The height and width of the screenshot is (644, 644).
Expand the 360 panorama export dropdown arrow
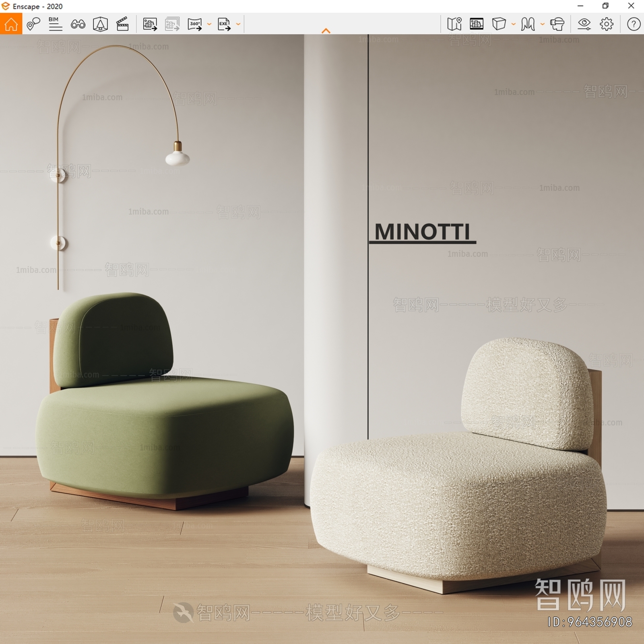click(x=209, y=24)
